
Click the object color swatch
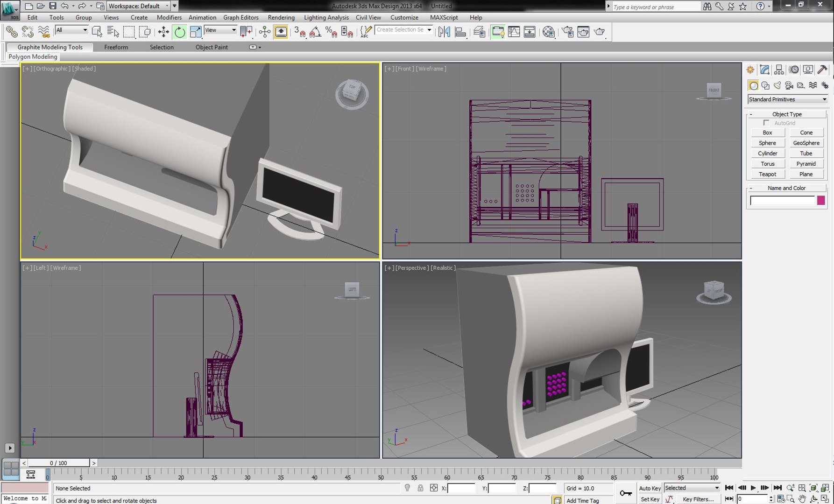point(821,201)
